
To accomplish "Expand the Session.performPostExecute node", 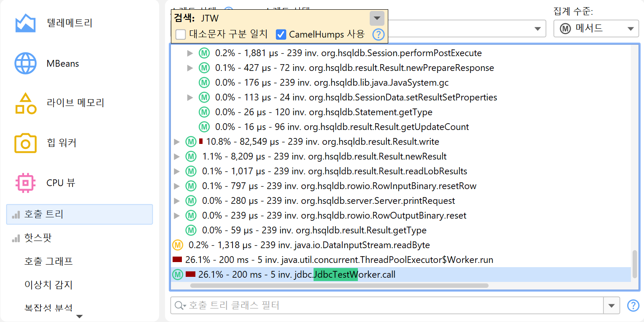I will pyautogui.click(x=190, y=53).
